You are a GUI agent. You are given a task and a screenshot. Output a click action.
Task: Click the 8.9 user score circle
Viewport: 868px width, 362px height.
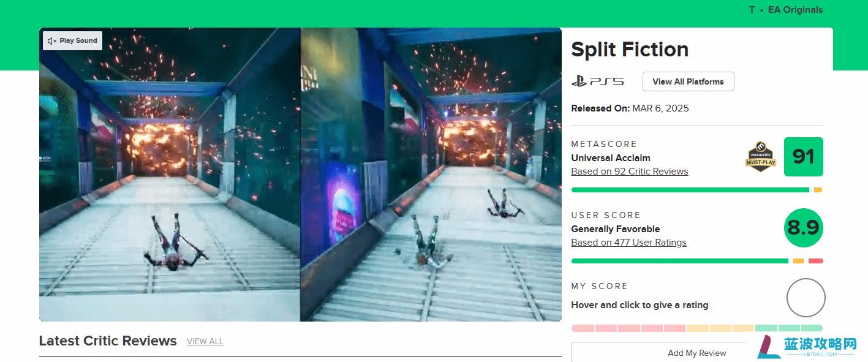(803, 228)
